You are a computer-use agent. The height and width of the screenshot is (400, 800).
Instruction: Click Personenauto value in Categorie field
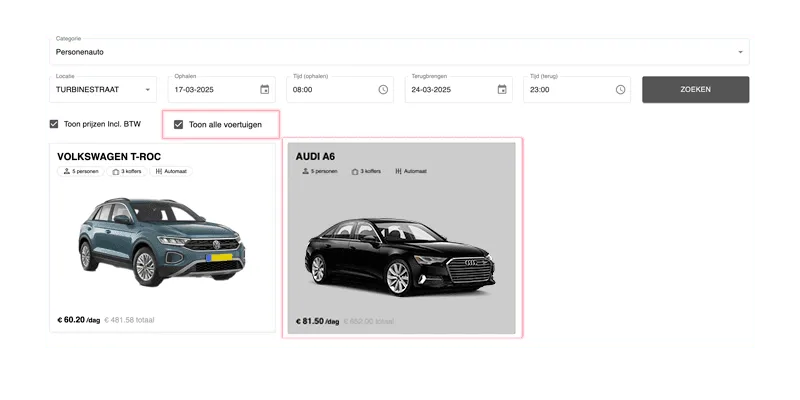coord(80,52)
